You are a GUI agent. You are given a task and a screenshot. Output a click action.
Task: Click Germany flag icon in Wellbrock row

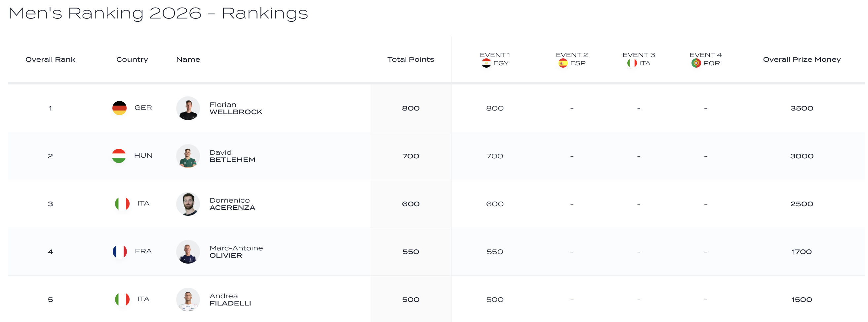coord(119,108)
